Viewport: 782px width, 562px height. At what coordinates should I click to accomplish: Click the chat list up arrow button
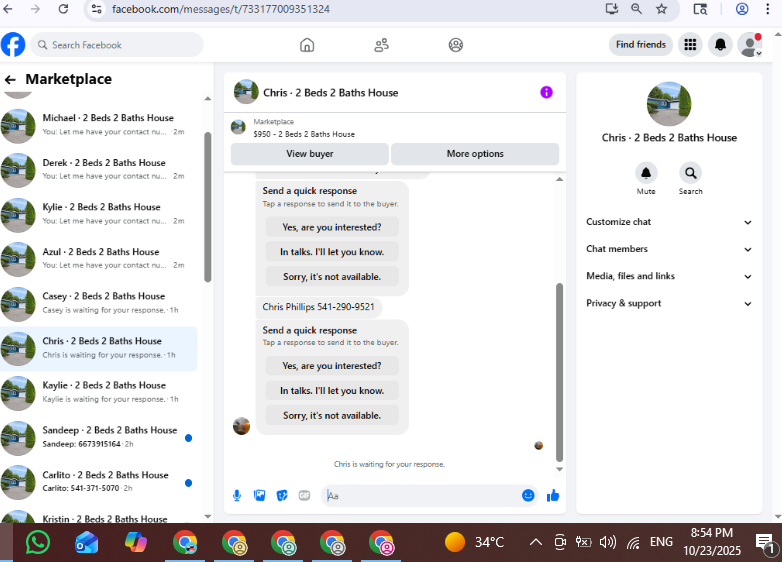click(208, 99)
